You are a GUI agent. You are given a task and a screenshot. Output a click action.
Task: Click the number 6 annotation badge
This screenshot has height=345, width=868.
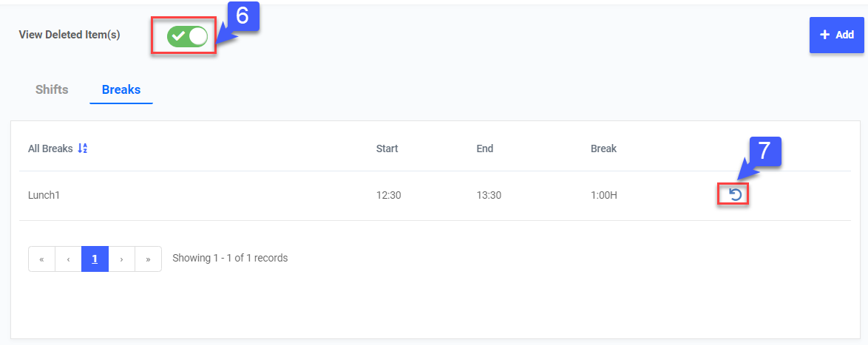pyautogui.click(x=242, y=17)
